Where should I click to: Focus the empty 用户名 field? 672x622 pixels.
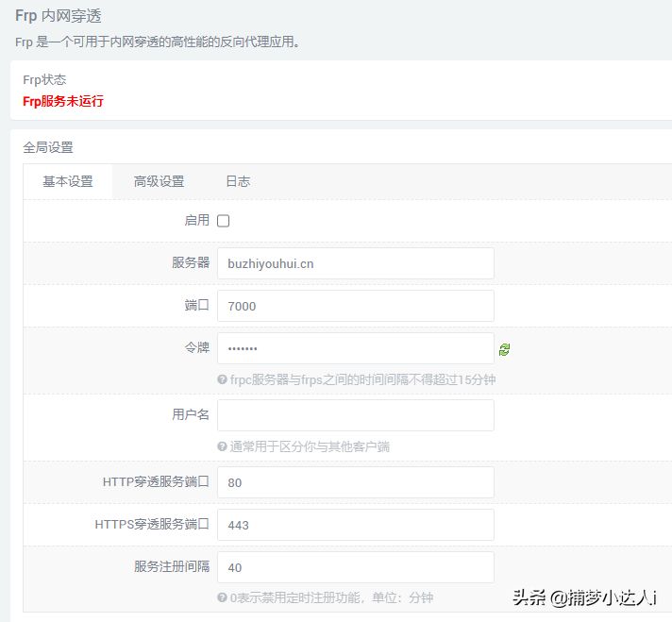[355, 415]
